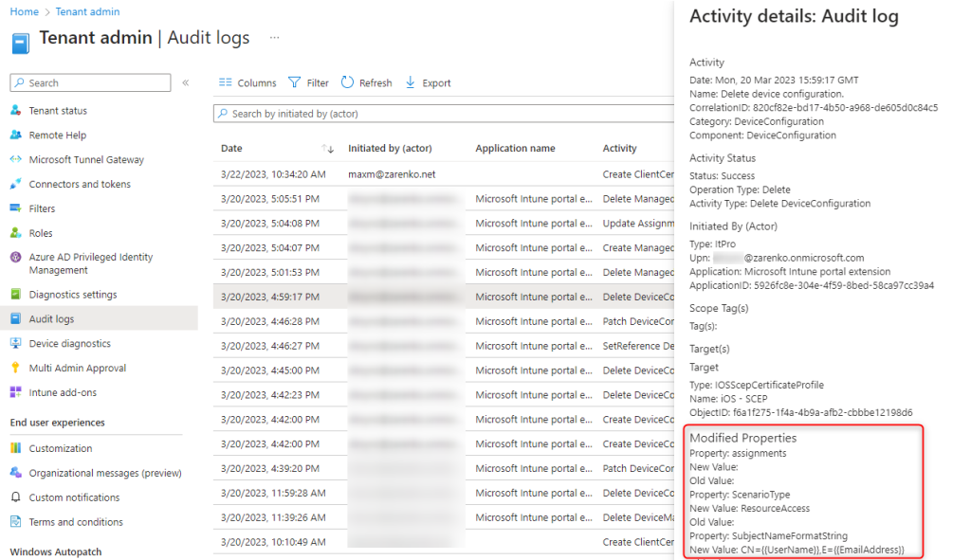Image resolution: width=971 pixels, height=560 pixels.
Task: Click the Activity column header
Action: point(619,149)
